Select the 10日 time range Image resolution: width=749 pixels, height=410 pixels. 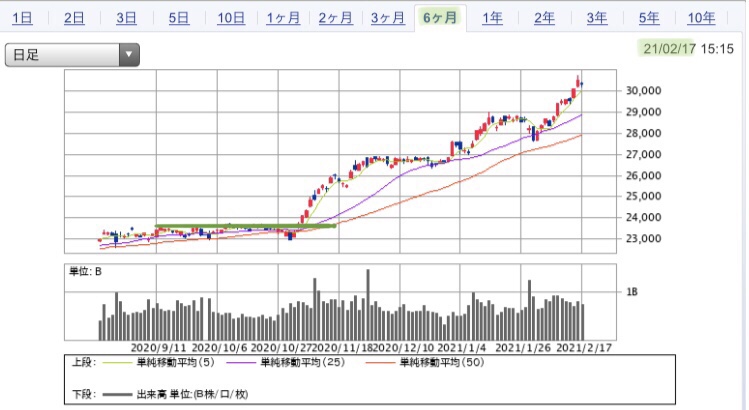pyautogui.click(x=231, y=18)
